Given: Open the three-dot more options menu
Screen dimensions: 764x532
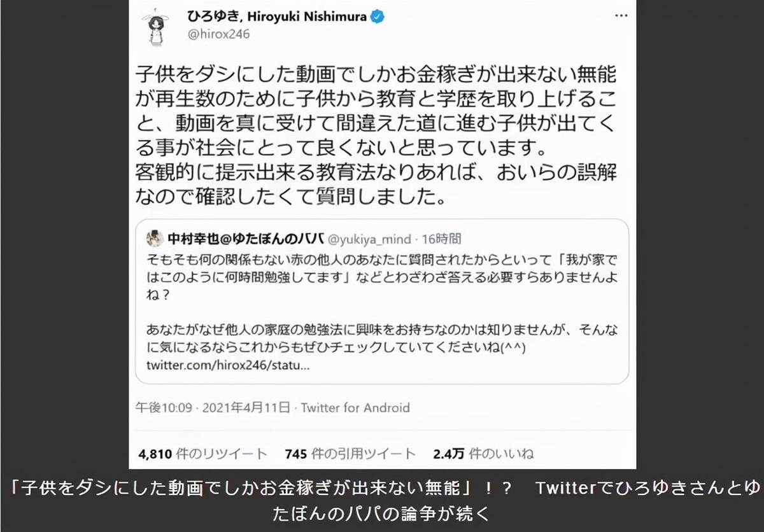Looking at the screenshot, I should (621, 14).
